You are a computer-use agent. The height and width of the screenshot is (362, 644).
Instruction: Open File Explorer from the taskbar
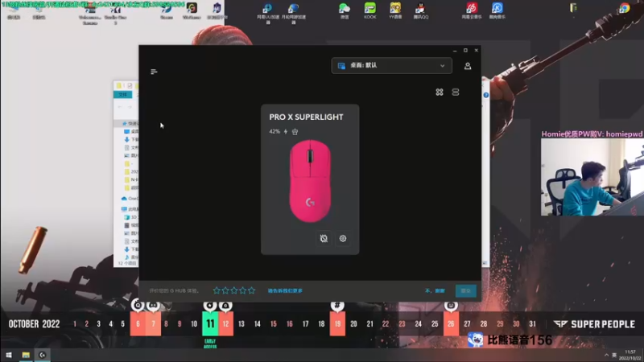26,355
